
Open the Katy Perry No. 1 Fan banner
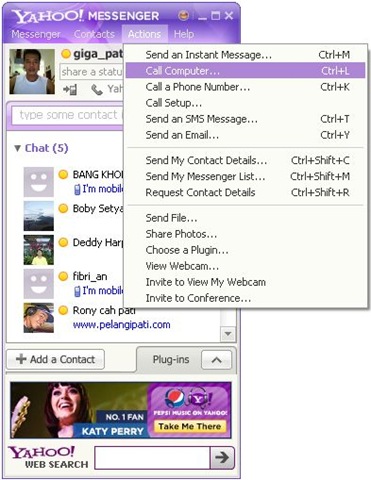[x=79, y=410]
